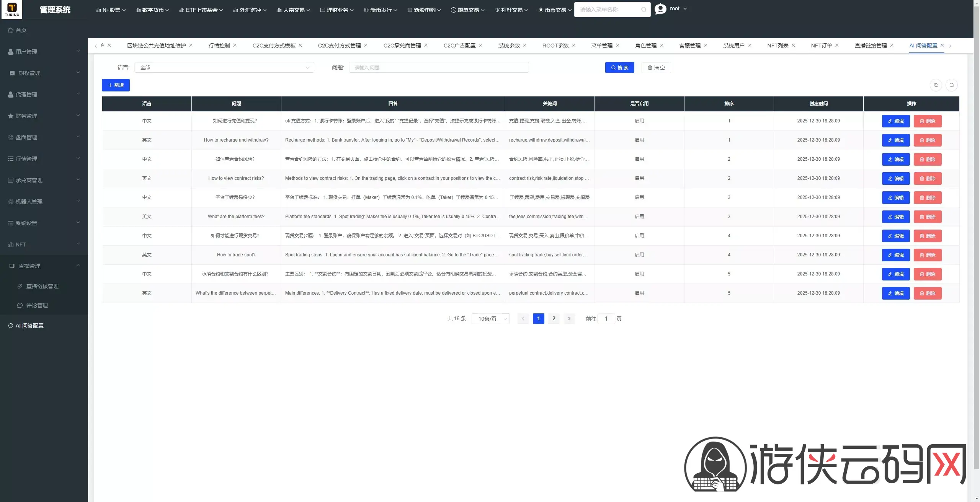Delete the 'How to trade spot?' row

coord(928,255)
